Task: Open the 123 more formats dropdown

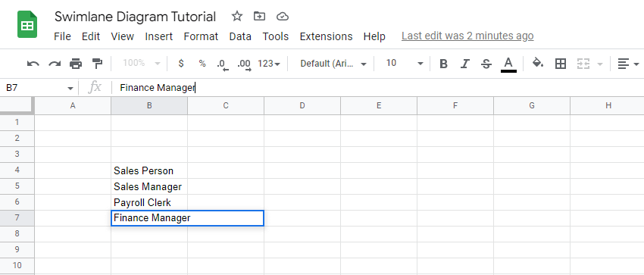Action: tap(269, 64)
